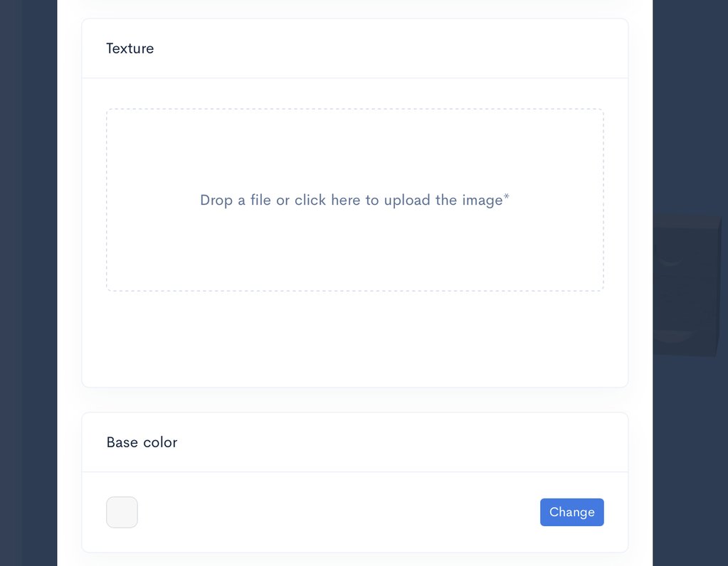Click the "Drop a file or click here" text
Viewport: 728px width, 566px height.
point(354,201)
